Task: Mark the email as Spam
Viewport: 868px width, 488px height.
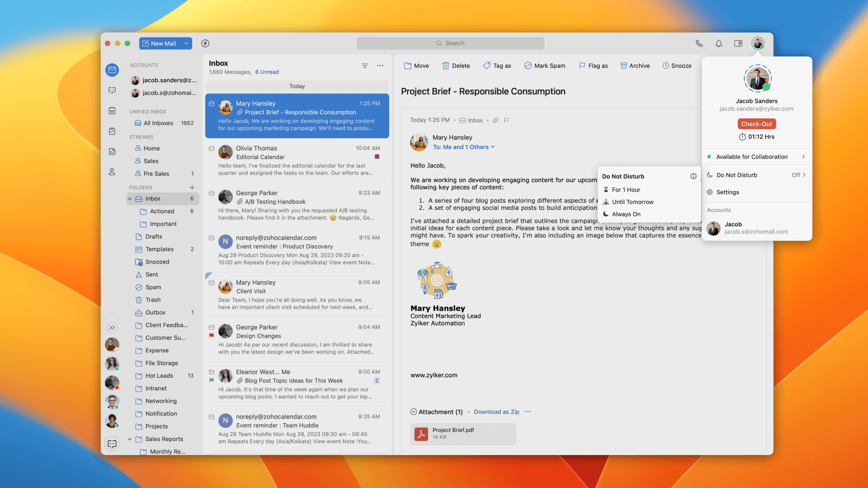Action: [545, 66]
